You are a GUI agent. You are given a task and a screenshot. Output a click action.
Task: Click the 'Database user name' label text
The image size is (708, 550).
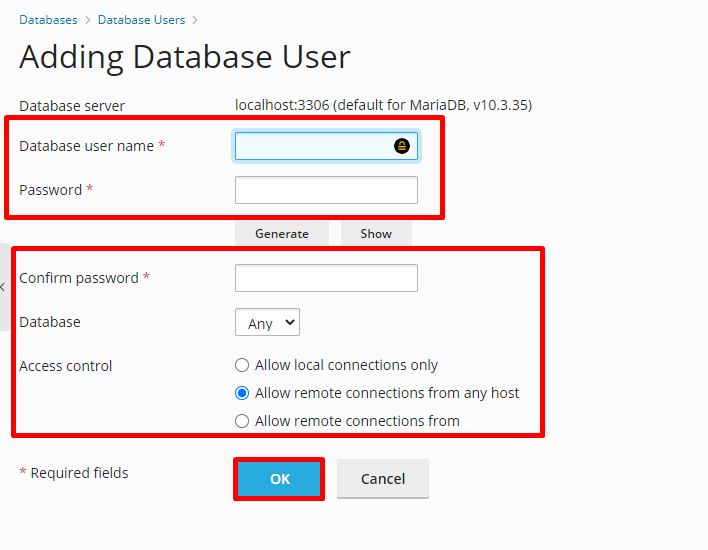[x=86, y=146]
